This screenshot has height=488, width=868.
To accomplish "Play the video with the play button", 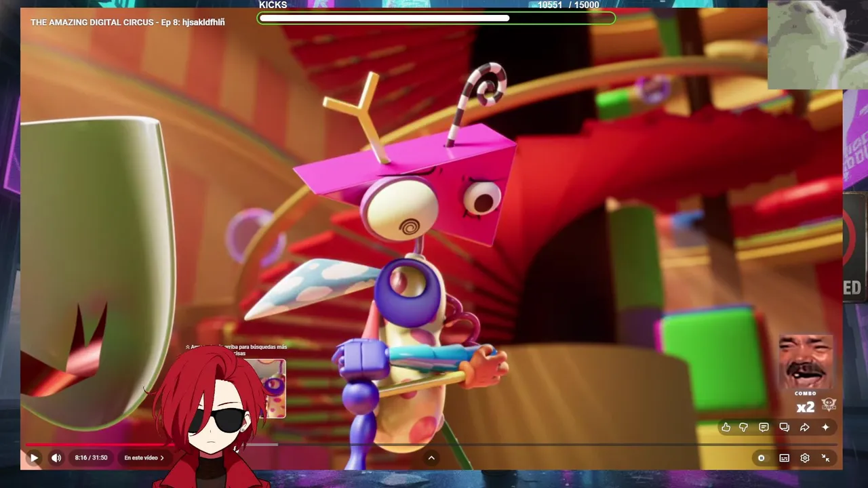I will [x=34, y=458].
